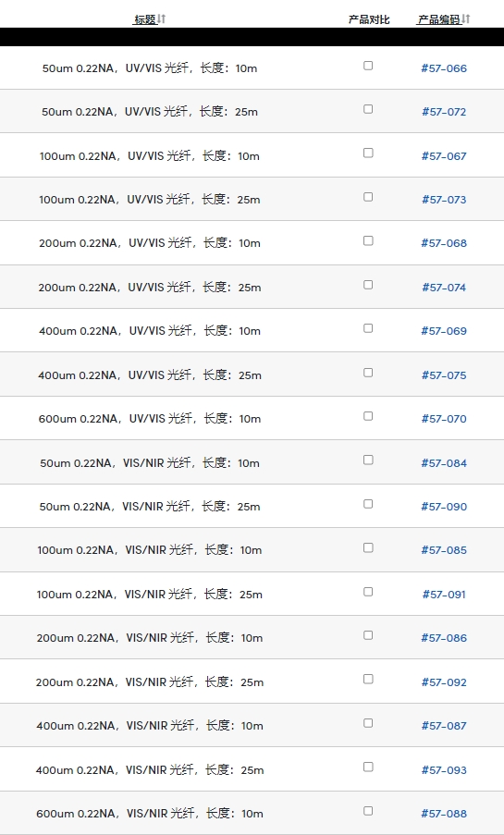
Task: Open product code #57-075
Action: (444, 375)
